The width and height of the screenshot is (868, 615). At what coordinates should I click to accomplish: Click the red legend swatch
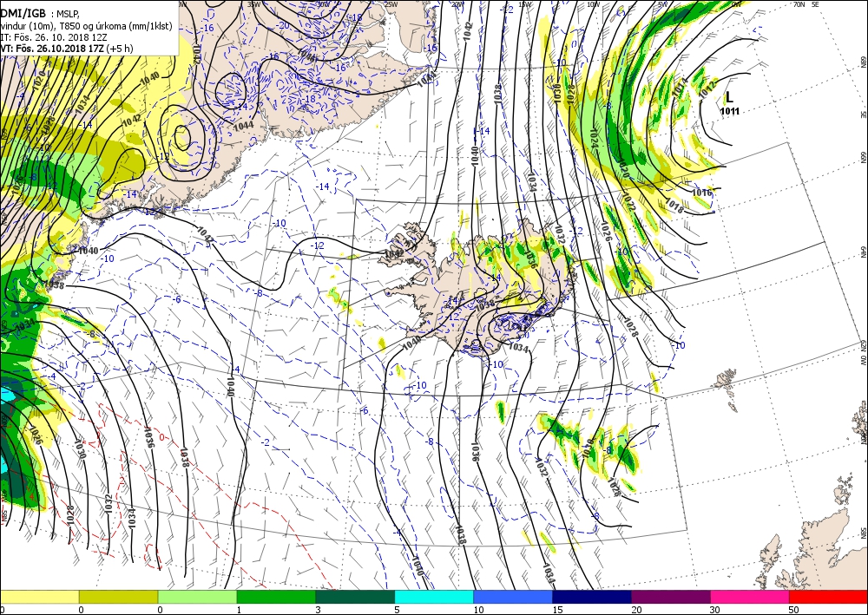point(828,597)
